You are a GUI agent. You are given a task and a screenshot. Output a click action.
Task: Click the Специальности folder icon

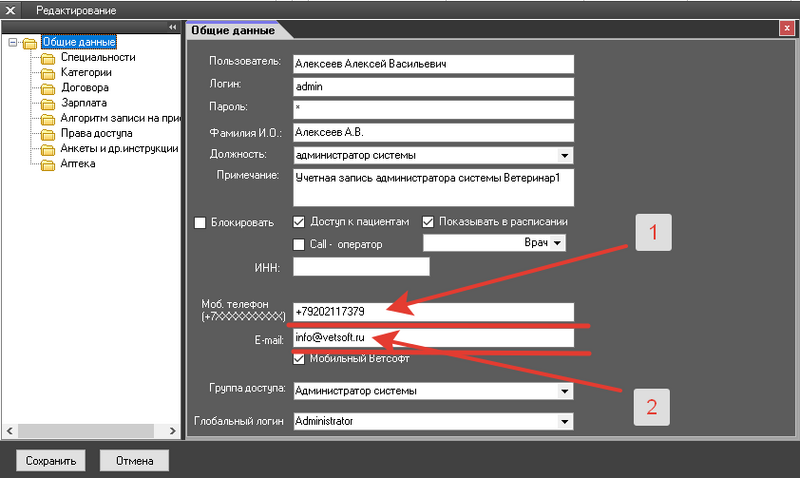(x=48, y=58)
